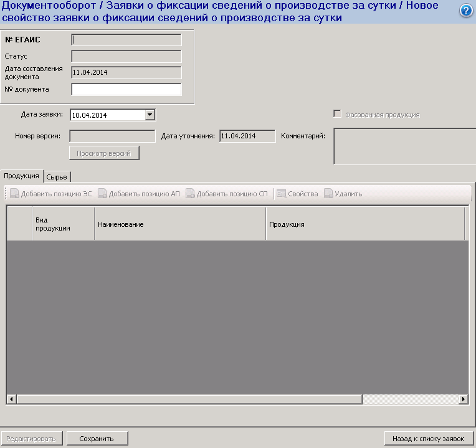Click the Добавить позицию СП label
This screenshot has width=476, height=448.
[x=232, y=194]
